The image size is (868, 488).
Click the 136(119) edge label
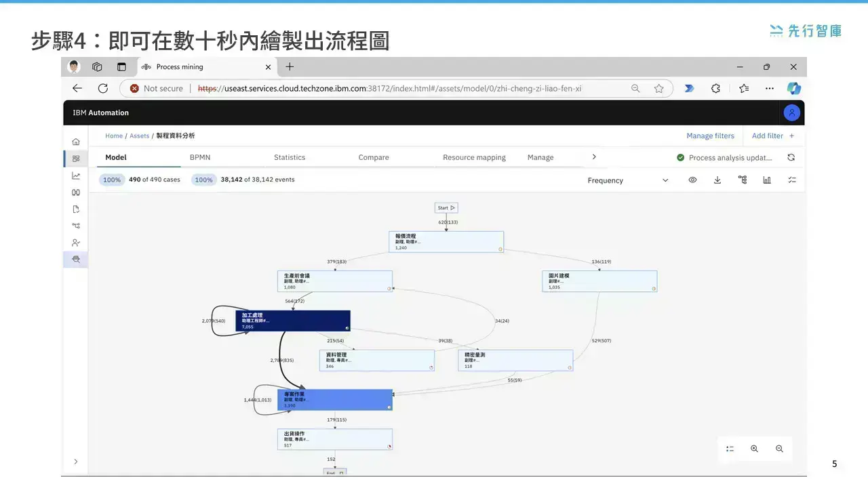[x=601, y=262]
